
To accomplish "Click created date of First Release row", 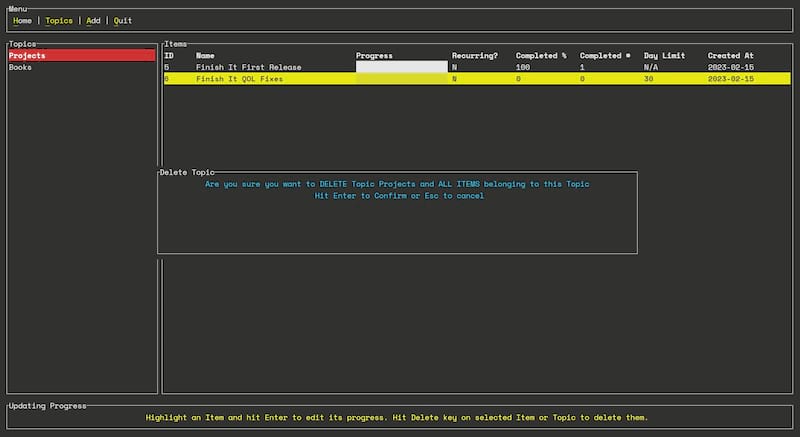I will pos(730,67).
